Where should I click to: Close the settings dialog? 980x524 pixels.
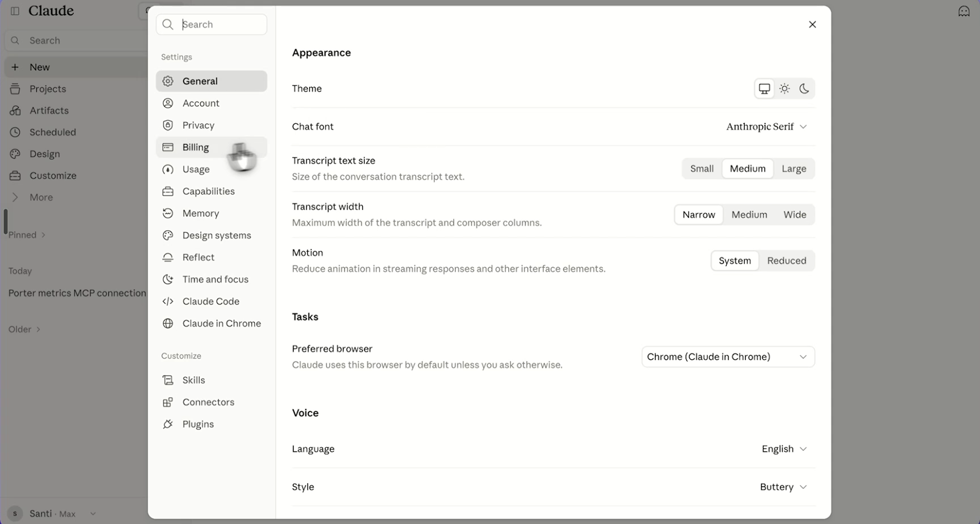point(812,24)
